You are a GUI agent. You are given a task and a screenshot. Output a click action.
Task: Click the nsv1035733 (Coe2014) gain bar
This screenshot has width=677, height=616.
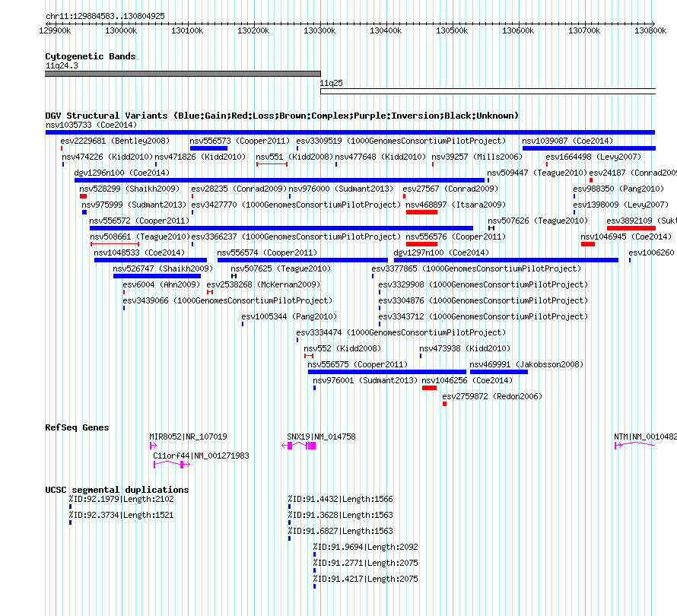tap(350, 132)
